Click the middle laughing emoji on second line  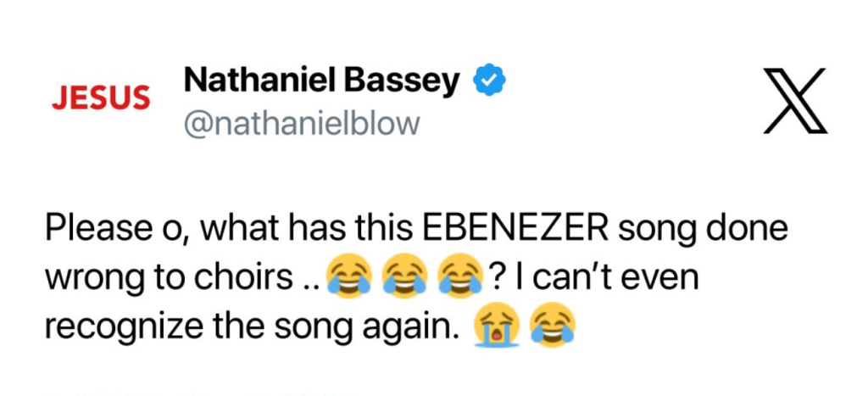[402, 277]
